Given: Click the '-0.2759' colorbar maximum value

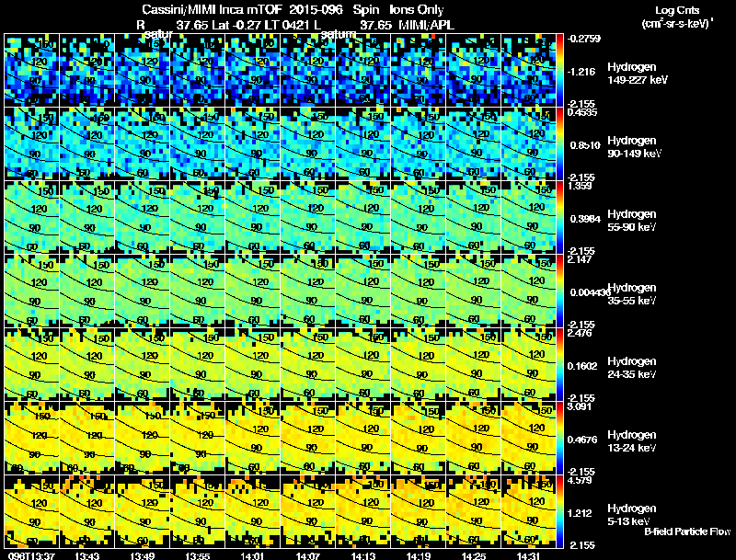Looking at the screenshot, I should click(x=584, y=39).
